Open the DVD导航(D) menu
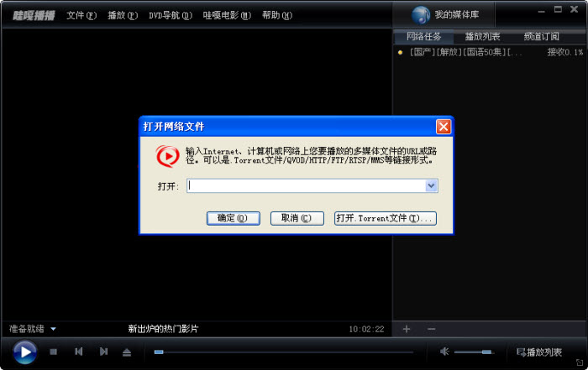 point(171,15)
